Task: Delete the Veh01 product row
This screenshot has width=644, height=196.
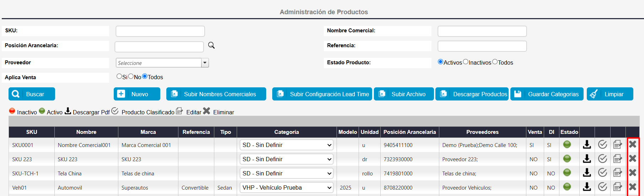Action: (x=633, y=187)
